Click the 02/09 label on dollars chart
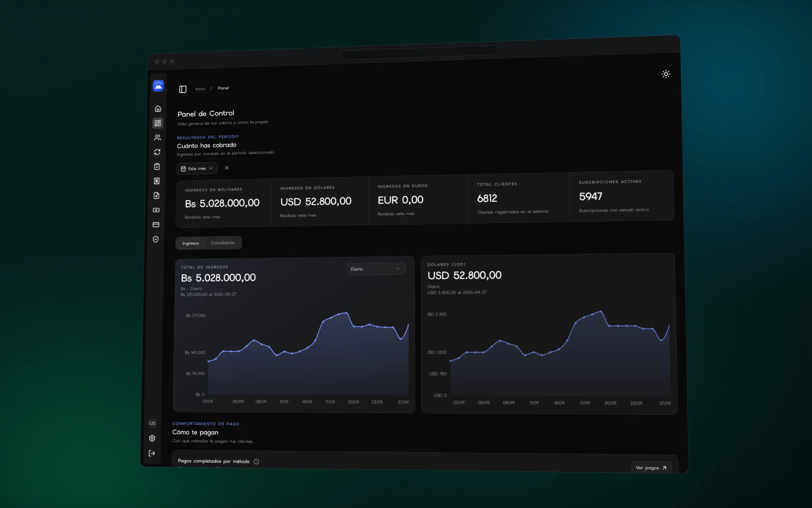The height and width of the screenshot is (508, 812). [459, 403]
